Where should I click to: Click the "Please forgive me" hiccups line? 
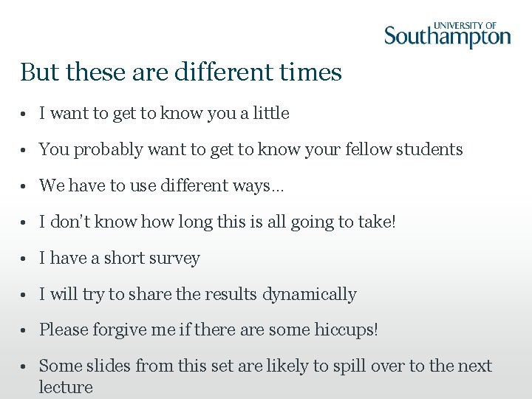coord(208,330)
